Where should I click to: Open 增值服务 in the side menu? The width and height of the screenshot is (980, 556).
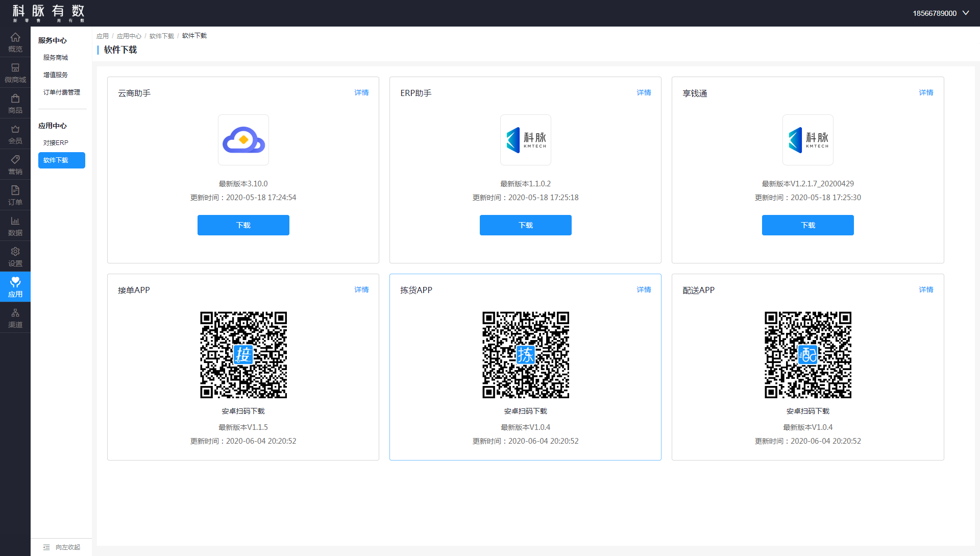coord(56,75)
